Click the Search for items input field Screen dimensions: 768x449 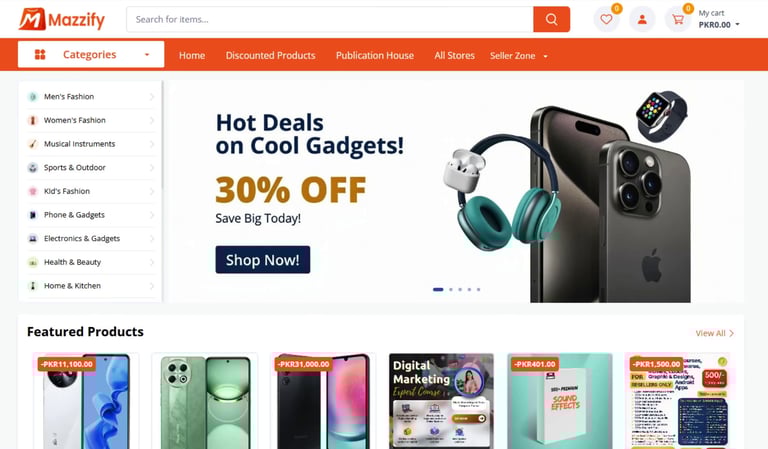[x=330, y=20]
